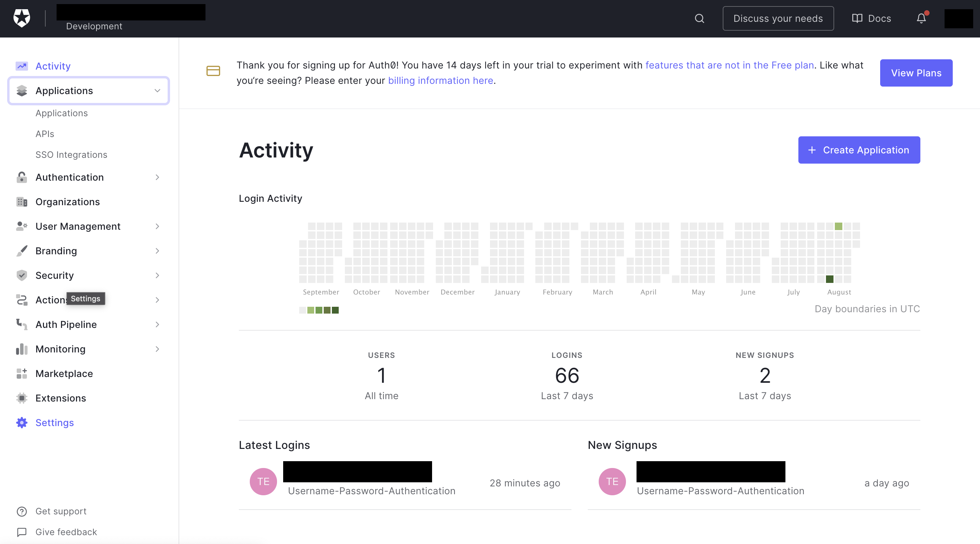The image size is (980, 544).
Task: Open the APIs submenu item
Action: point(45,134)
